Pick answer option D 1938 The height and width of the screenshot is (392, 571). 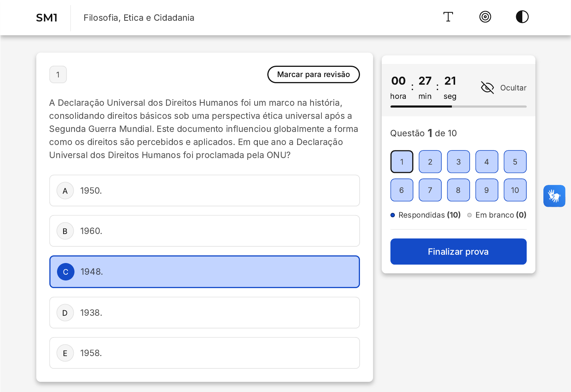click(204, 313)
